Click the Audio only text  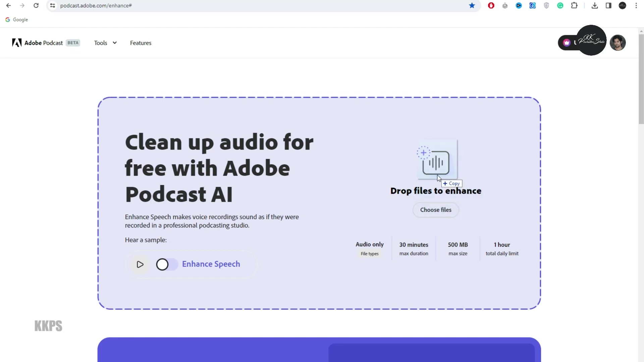(x=370, y=244)
